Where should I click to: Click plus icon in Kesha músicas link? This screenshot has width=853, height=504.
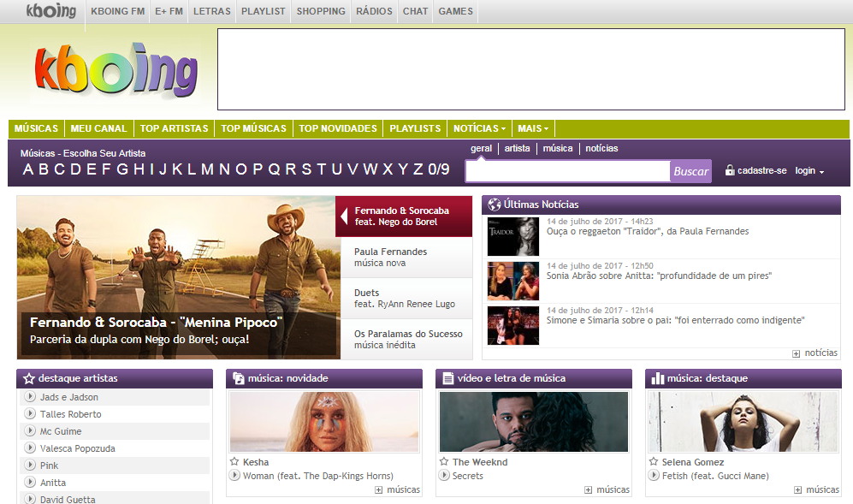pos(379,489)
